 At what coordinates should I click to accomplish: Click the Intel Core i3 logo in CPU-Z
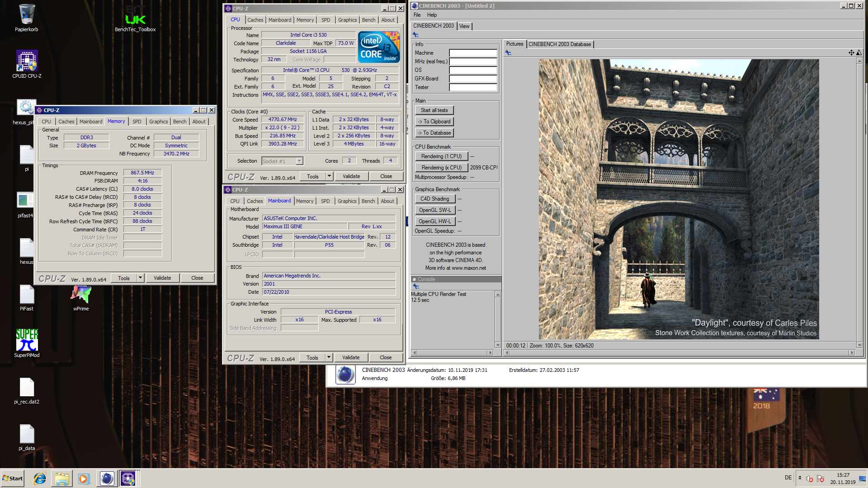point(379,47)
